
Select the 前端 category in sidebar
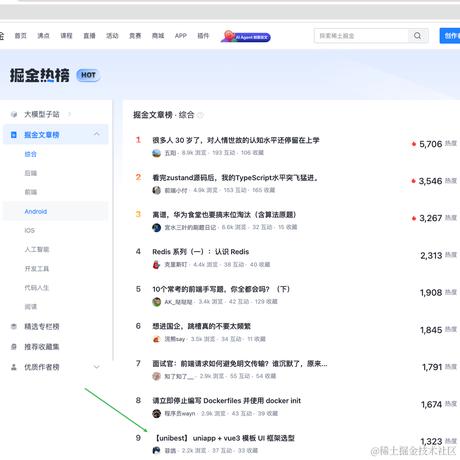[x=31, y=192]
